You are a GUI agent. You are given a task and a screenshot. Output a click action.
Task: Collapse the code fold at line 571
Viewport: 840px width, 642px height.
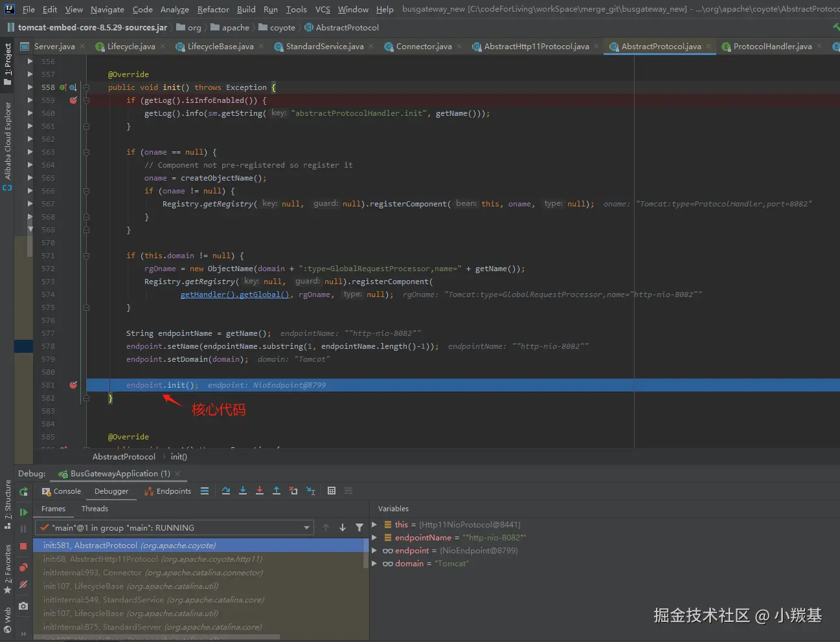point(86,256)
